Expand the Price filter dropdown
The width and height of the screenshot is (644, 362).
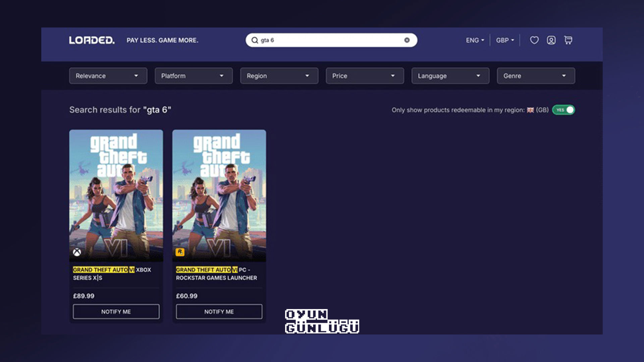365,76
